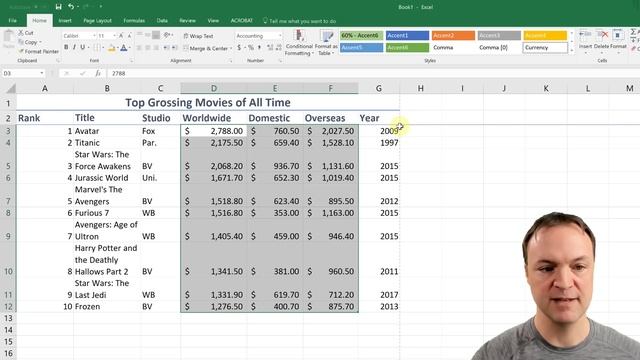Switch to the Insert ribbon tab
The height and width of the screenshot is (360, 640).
65,20
